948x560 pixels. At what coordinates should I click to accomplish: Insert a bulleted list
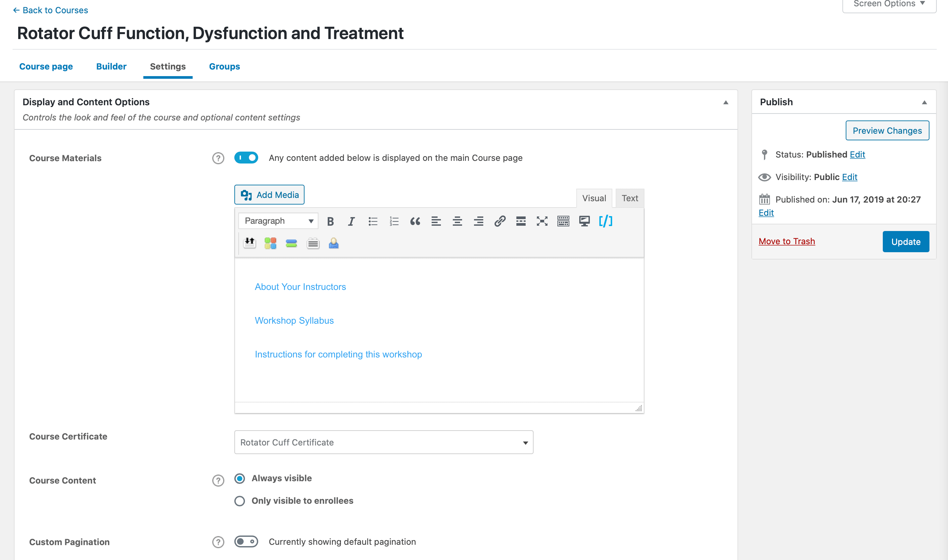373,221
